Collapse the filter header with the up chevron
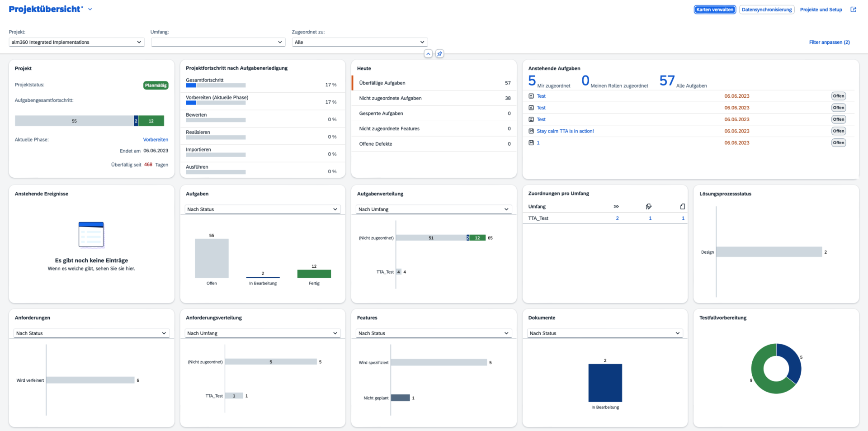This screenshot has width=868, height=431. coord(428,54)
